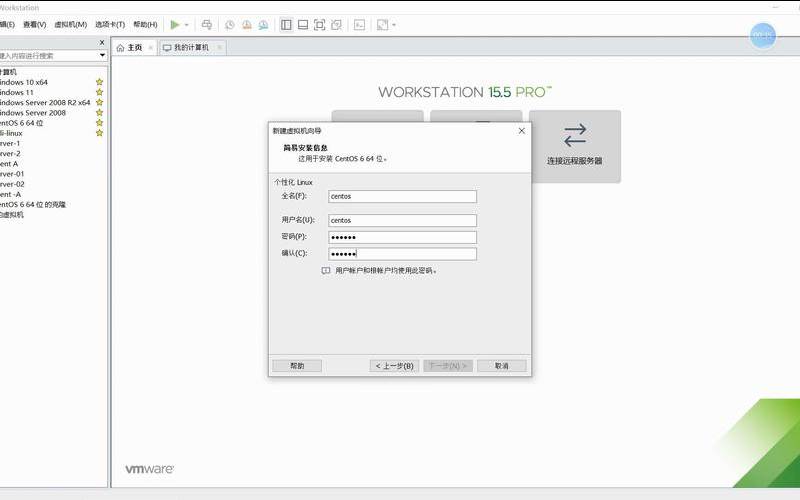The height and width of the screenshot is (500, 800).
Task: Click the info icon beside password note
Action: pos(326,271)
